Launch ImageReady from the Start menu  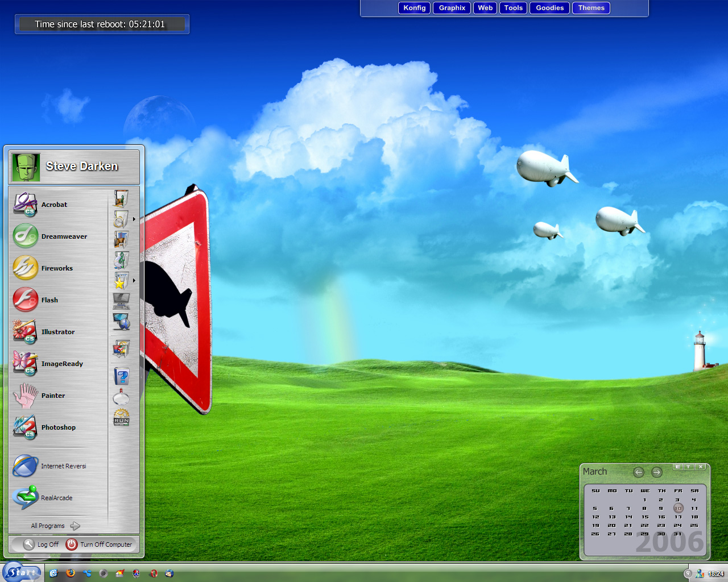pyautogui.click(x=59, y=364)
